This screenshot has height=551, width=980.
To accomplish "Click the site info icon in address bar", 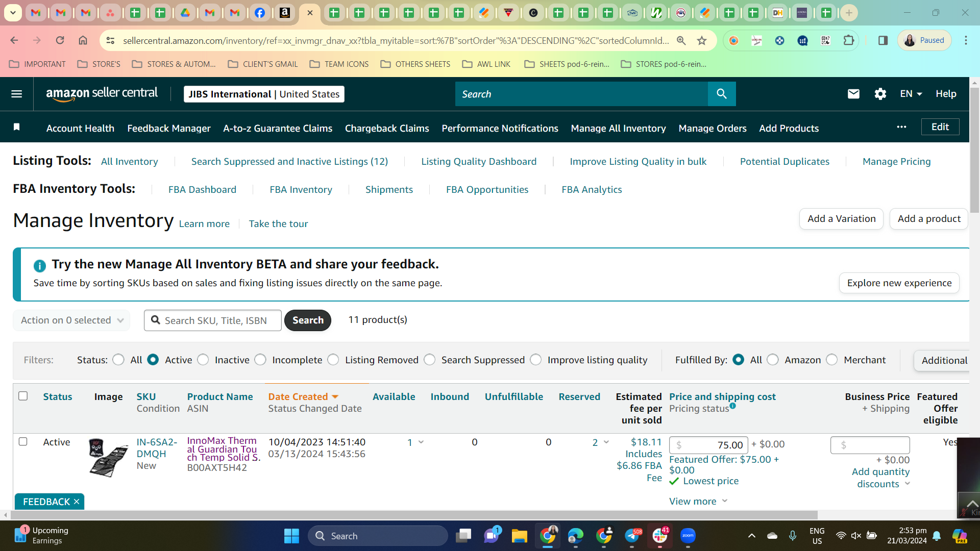I will [111, 40].
